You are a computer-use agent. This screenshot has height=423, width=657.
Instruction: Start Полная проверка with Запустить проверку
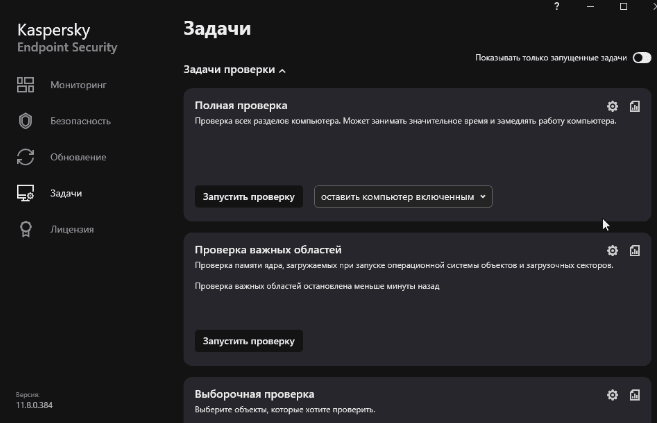pyautogui.click(x=249, y=196)
